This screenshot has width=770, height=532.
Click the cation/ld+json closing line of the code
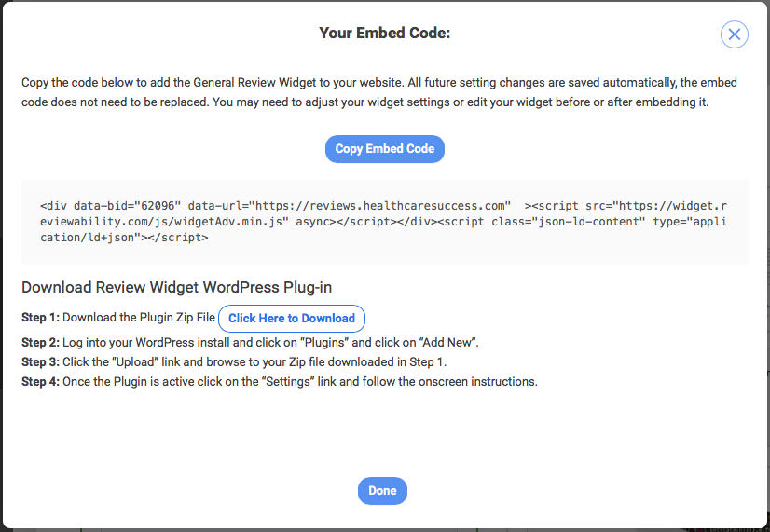coord(124,238)
